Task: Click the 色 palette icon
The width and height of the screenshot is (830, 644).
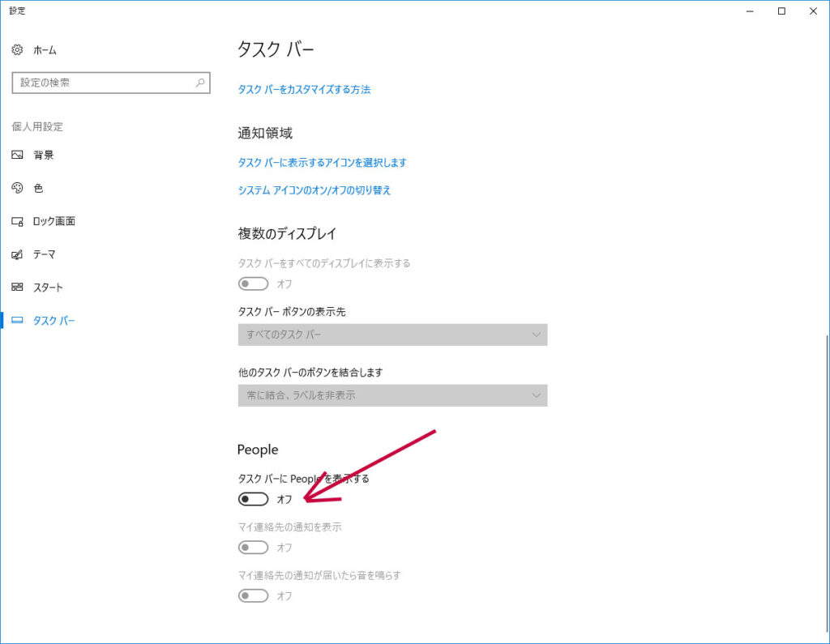Action: 18,188
